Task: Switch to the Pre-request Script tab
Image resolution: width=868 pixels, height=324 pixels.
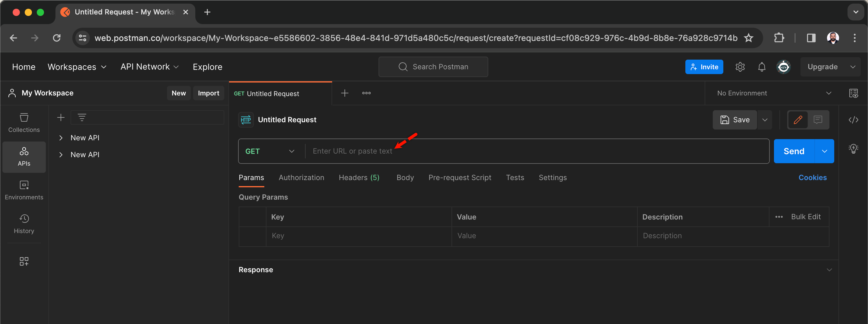Action: click(x=459, y=177)
